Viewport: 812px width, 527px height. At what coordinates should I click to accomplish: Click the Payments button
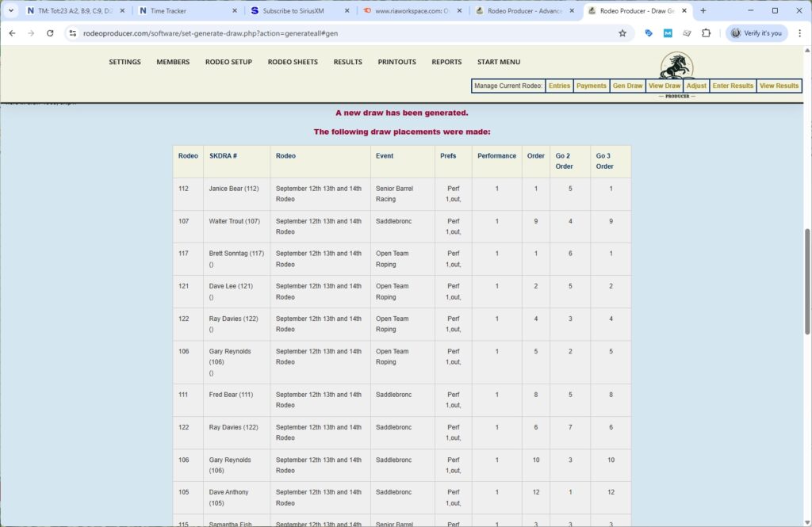pyautogui.click(x=592, y=86)
